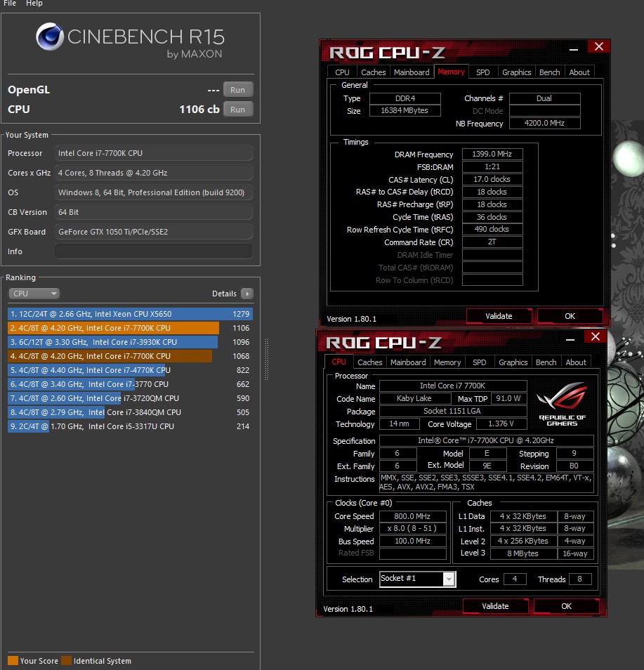644x670 pixels.
Task: Click the DRAM Frequency value 1399.0 MHz
Action: click(x=492, y=154)
